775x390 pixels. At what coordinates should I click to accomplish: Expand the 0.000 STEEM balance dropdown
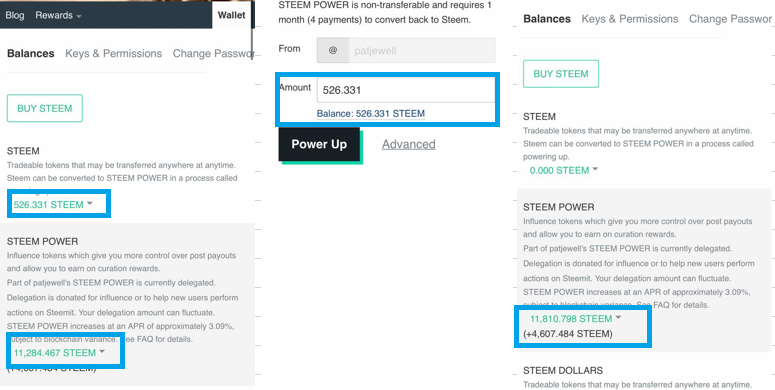tap(564, 170)
